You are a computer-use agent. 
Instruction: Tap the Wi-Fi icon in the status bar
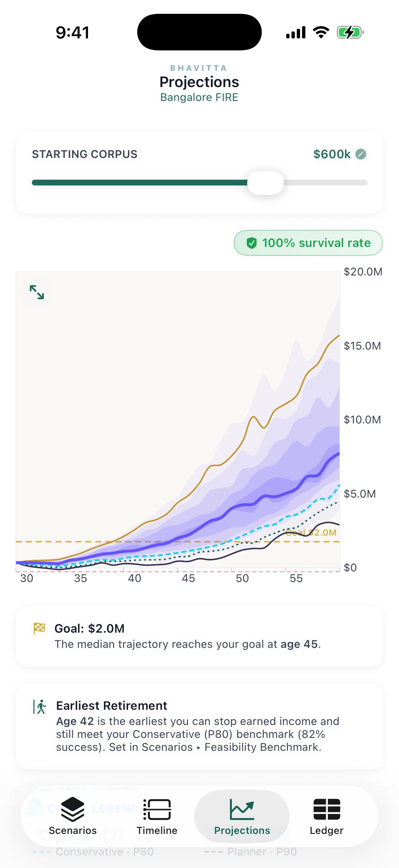[x=321, y=32]
